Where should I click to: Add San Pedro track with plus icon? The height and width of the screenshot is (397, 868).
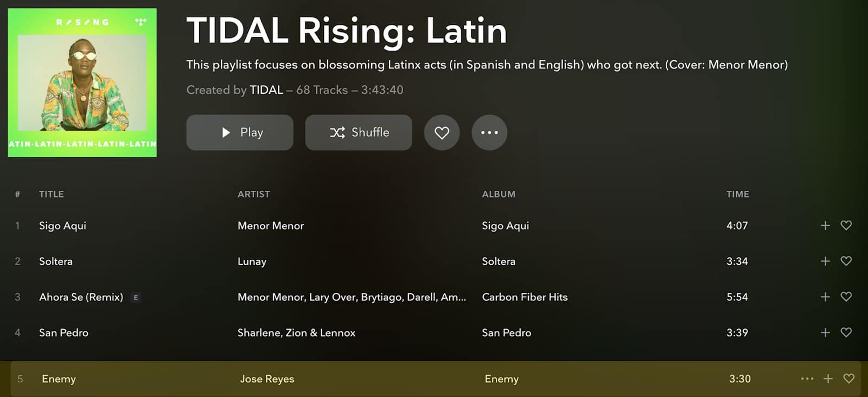click(x=825, y=333)
